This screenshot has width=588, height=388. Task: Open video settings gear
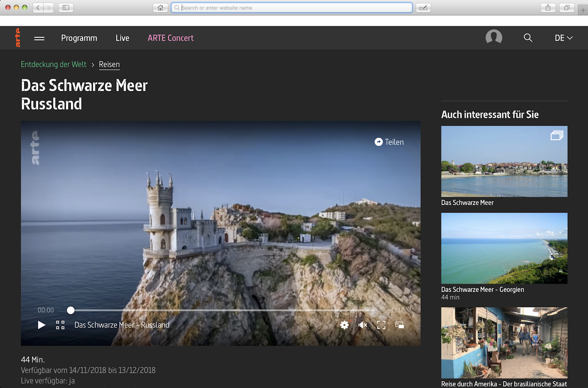[x=344, y=325]
